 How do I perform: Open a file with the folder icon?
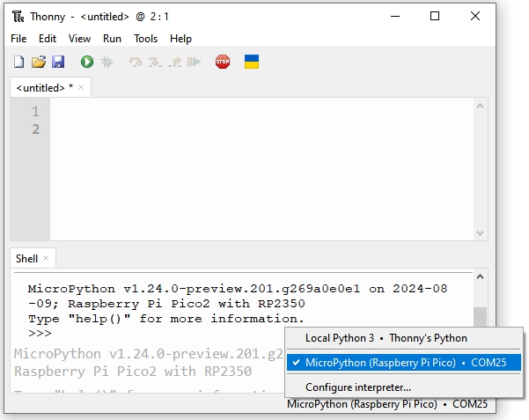(39, 63)
